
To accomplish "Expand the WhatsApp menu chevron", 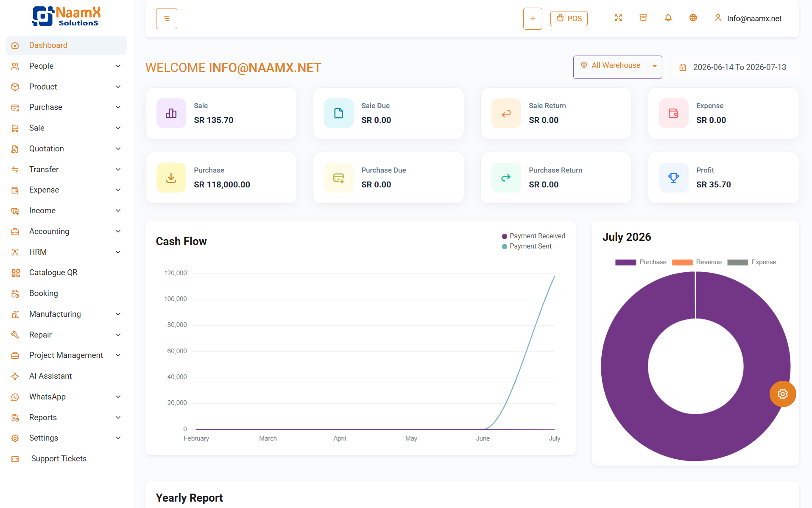I will pyautogui.click(x=118, y=397).
